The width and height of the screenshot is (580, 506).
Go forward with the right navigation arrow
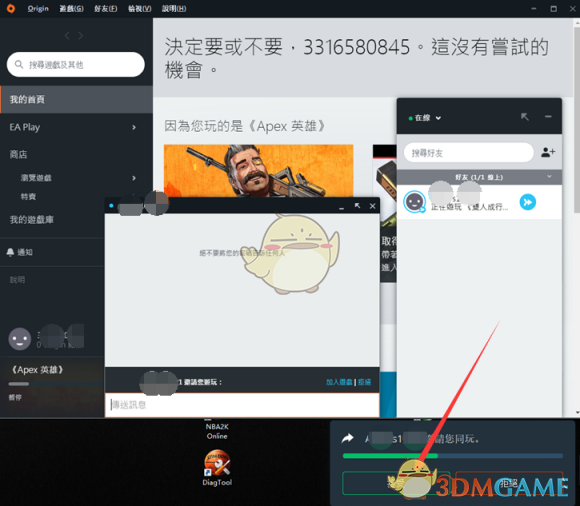coord(81,36)
